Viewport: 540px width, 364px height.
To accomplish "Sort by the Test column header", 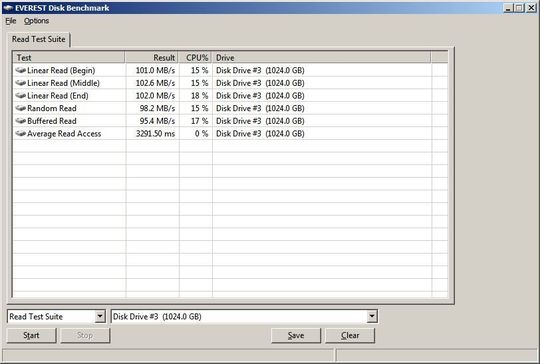I will tap(69, 58).
